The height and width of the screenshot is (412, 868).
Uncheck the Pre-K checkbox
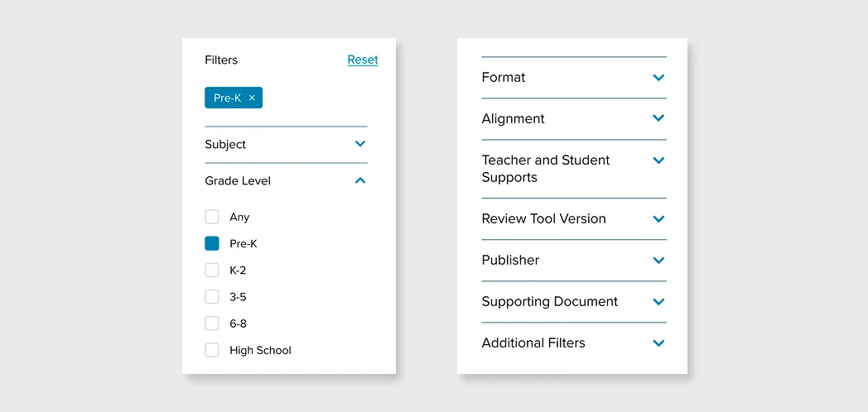[212, 243]
